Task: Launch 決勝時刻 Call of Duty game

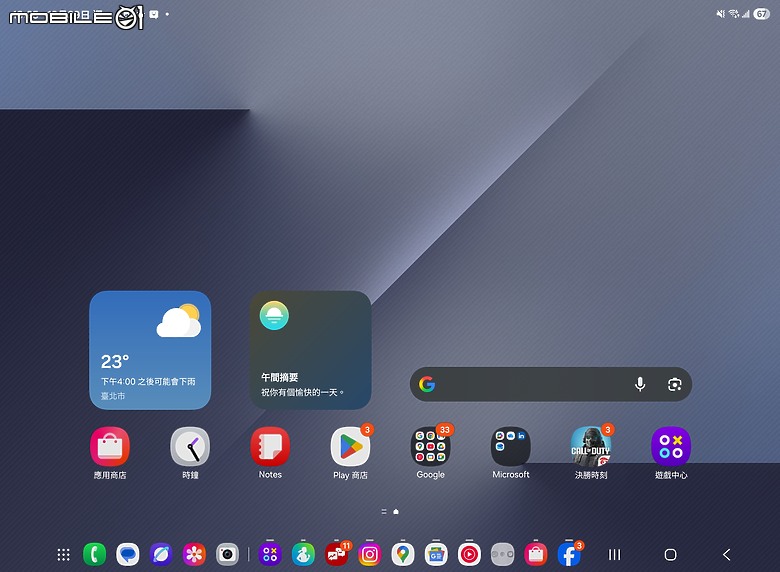Action: (x=590, y=446)
